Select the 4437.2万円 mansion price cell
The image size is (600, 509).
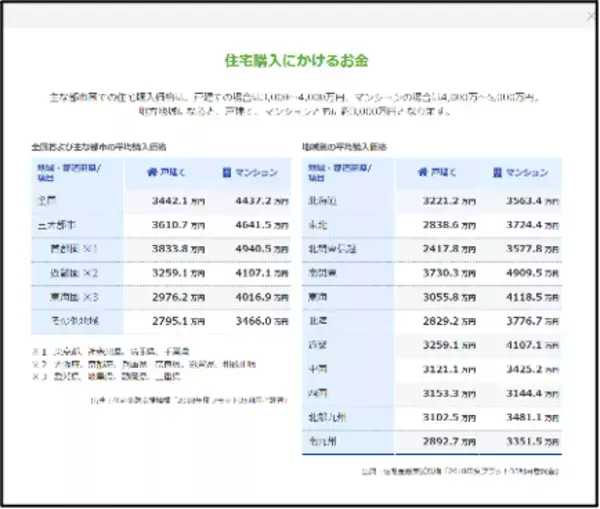click(x=262, y=201)
